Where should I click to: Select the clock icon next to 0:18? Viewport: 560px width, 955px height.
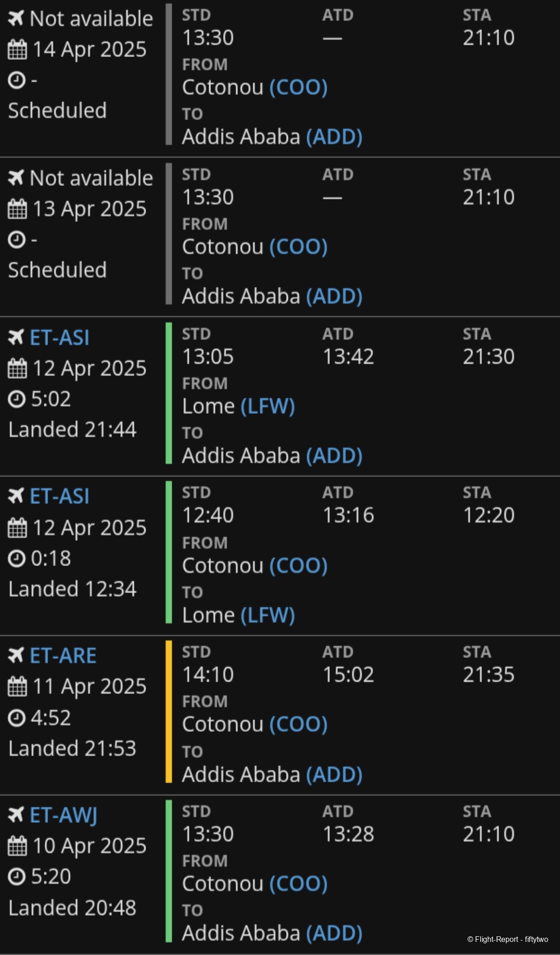point(17,559)
